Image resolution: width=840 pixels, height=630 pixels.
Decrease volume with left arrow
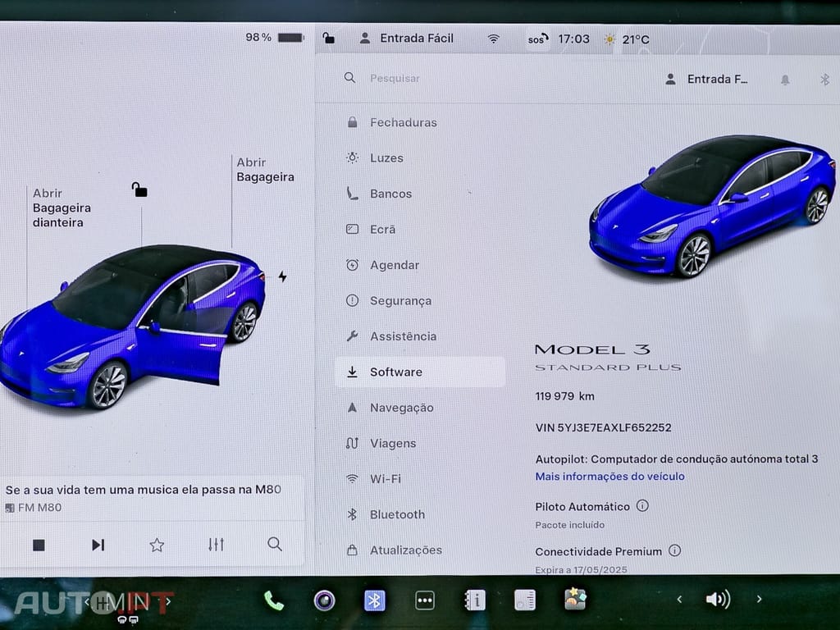[679, 600]
